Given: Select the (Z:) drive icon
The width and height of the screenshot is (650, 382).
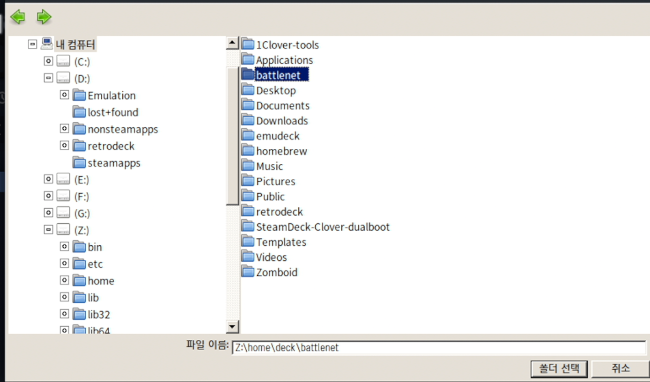Looking at the screenshot, I should tap(63, 230).
